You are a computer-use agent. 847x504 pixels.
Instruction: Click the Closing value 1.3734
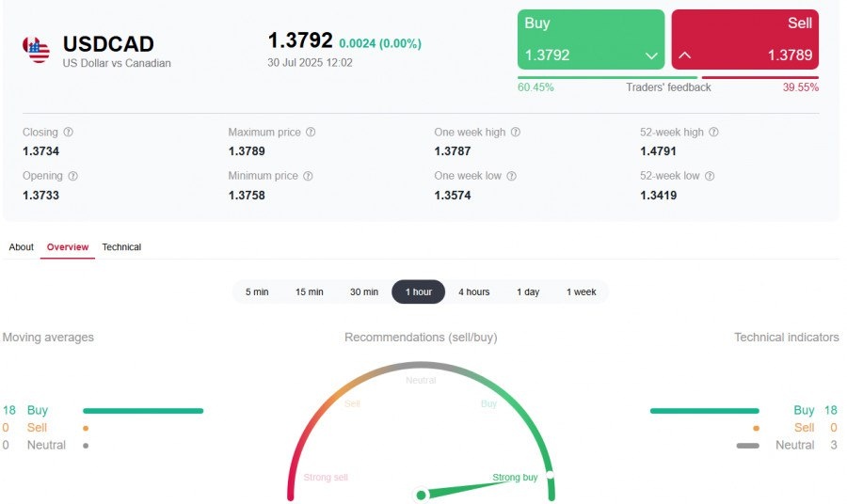[x=40, y=151]
